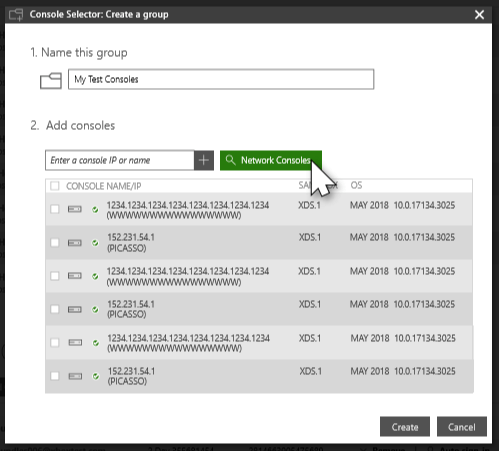Image resolution: width=499 pixels, height=451 pixels.
Task: Click console device icon in last PICASSO row
Action: [75, 376]
